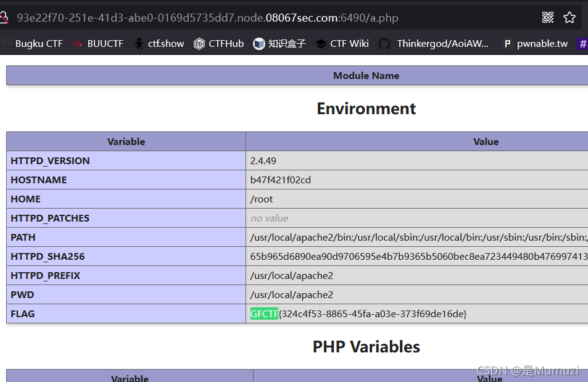Click the CTFHub cube favicon
The width and height of the screenshot is (588, 382).
tap(199, 44)
